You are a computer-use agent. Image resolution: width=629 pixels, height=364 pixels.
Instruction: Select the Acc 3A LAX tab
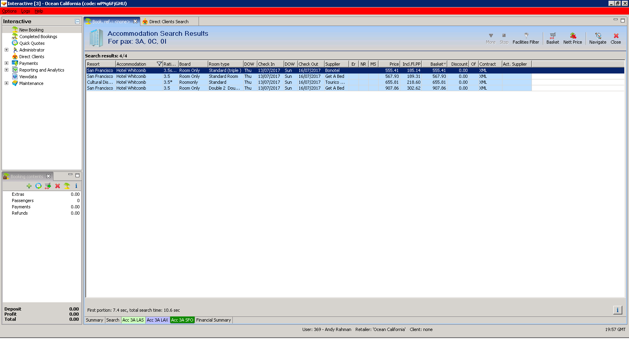158,320
